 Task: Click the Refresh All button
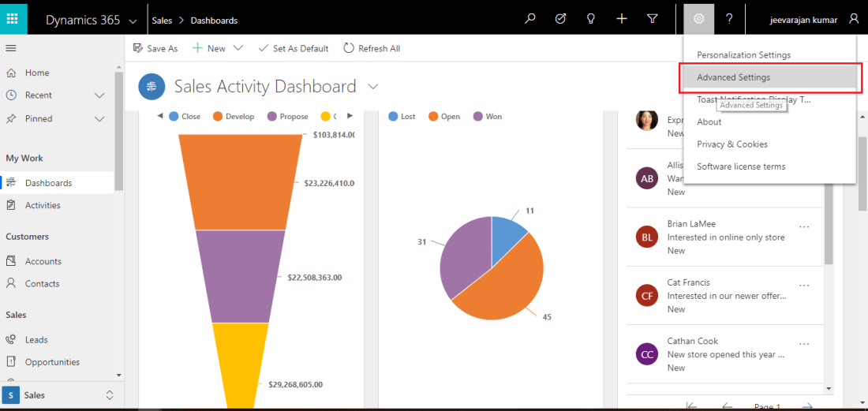coord(372,48)
